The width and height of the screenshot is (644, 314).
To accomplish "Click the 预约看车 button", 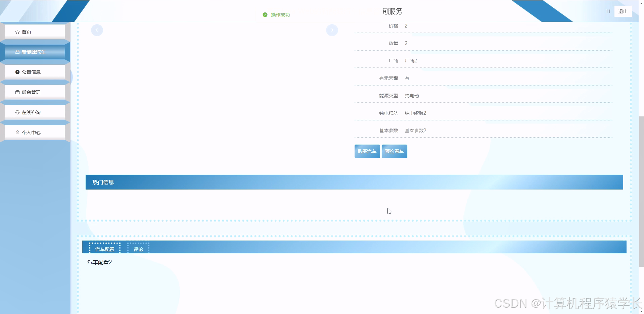I will click(394, 151).
